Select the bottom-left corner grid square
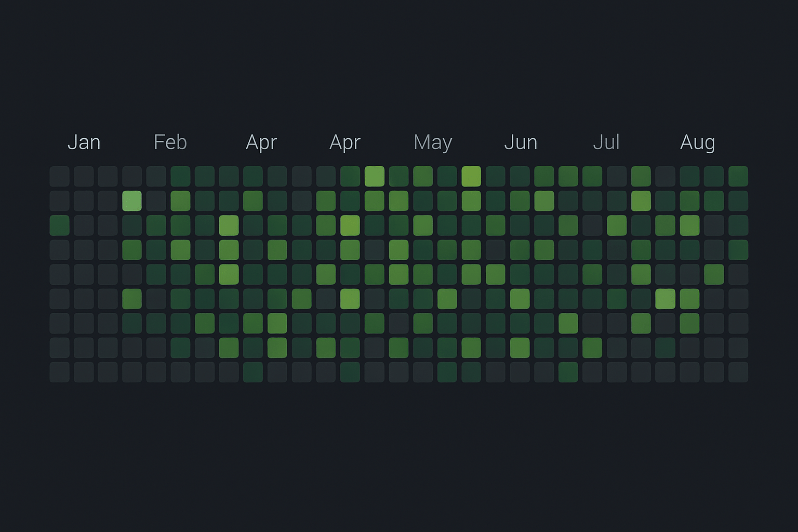 pos(60,372)
